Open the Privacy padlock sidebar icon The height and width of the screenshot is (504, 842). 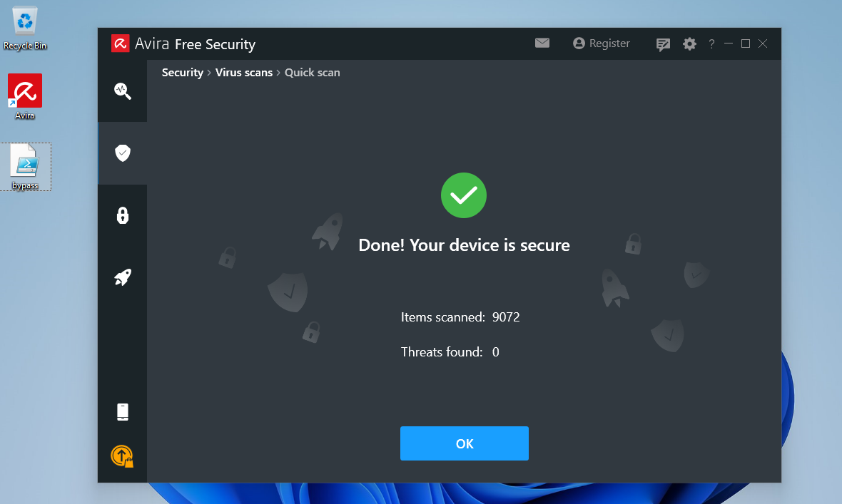click(x=123, y=215)
